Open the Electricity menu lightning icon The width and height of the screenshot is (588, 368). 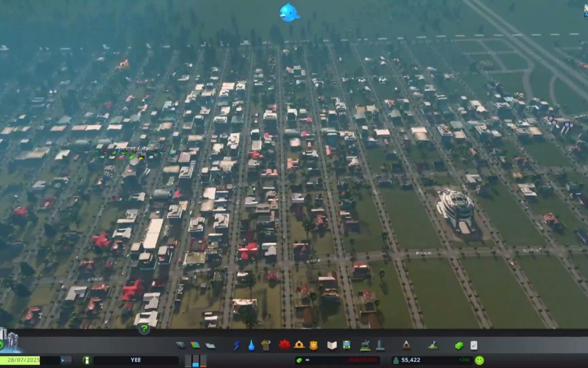pos(236,346)
